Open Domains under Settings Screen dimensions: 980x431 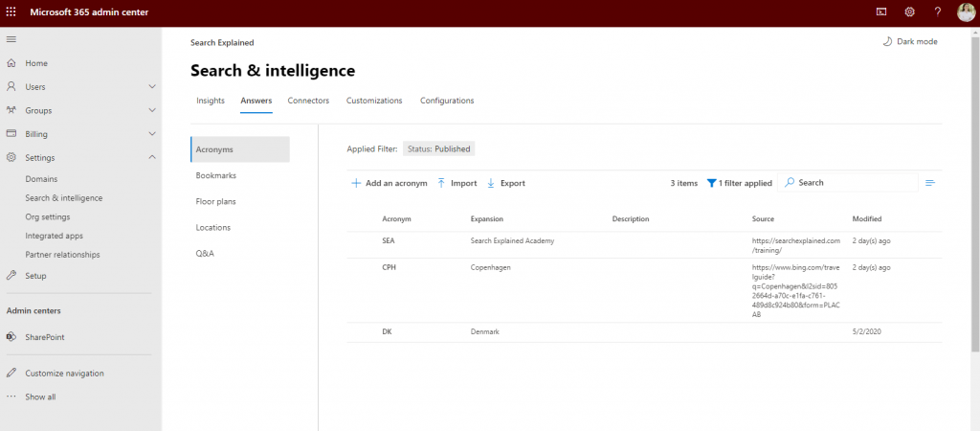pyautogui.click(x=41, y=179)
